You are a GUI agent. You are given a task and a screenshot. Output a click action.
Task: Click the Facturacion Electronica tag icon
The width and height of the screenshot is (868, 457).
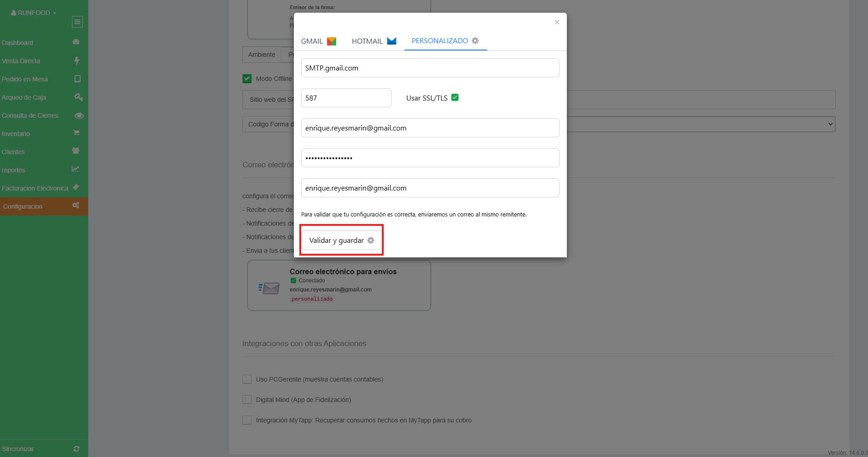point(76,187)
